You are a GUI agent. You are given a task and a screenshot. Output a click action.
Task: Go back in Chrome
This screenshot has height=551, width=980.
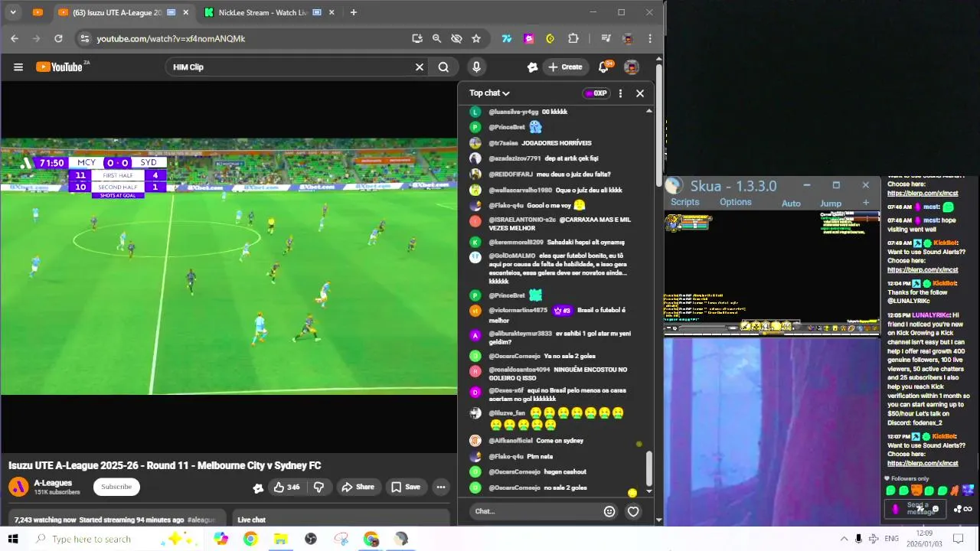[15, 38]
